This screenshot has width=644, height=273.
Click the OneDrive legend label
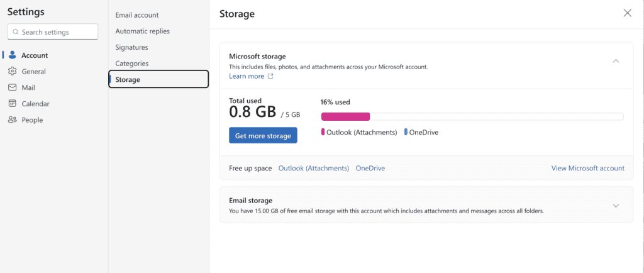coord(424,132)
